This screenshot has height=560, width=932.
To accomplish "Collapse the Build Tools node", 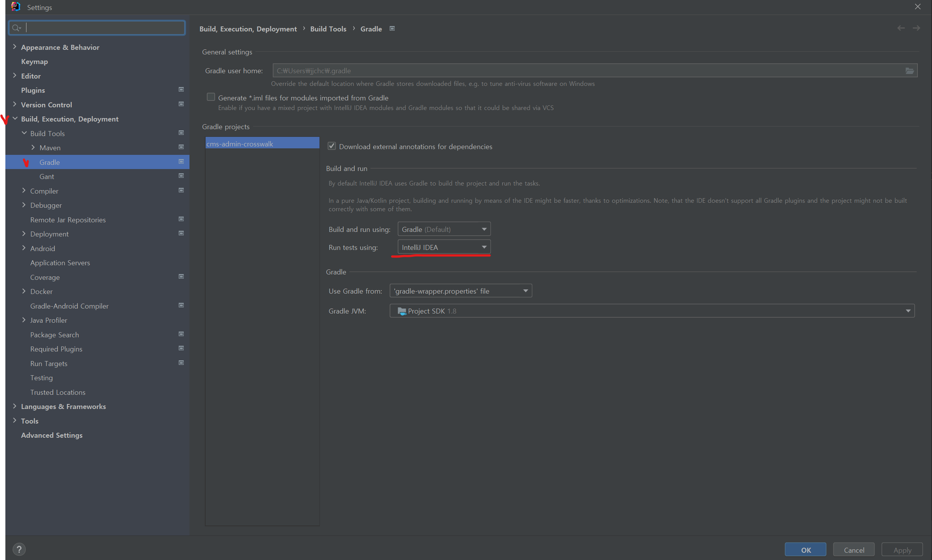I will point(24,133).
